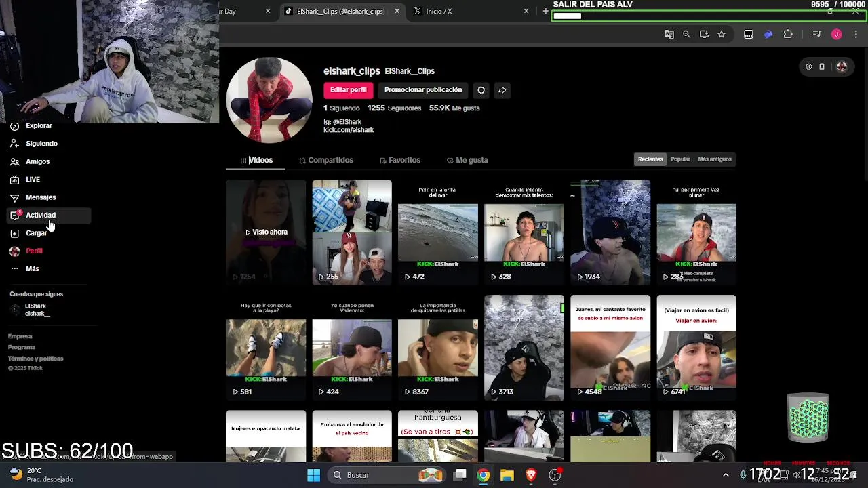Open the Extensions puzzle icon

click(788, 34)
